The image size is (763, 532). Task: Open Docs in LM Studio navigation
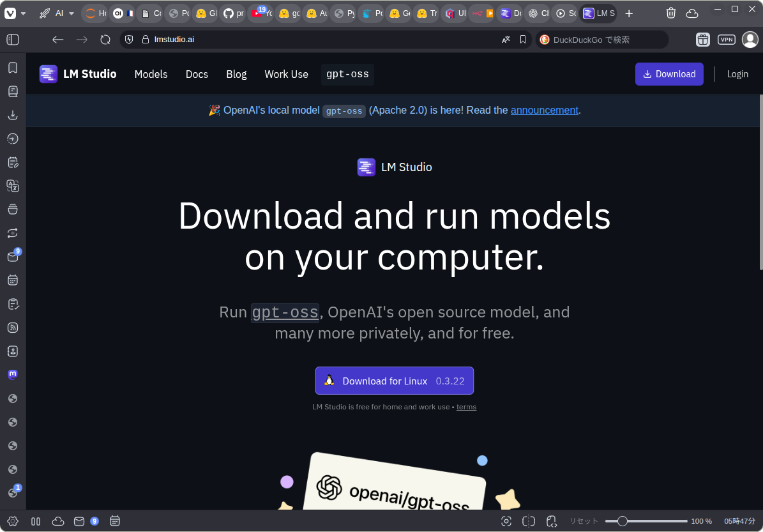tap(197, 75)
